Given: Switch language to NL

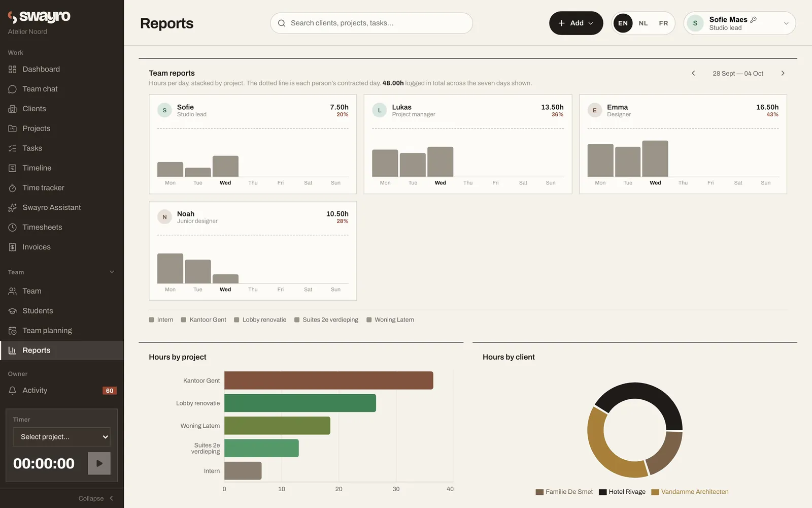Looking at the screenshot, I should [643, 23].
